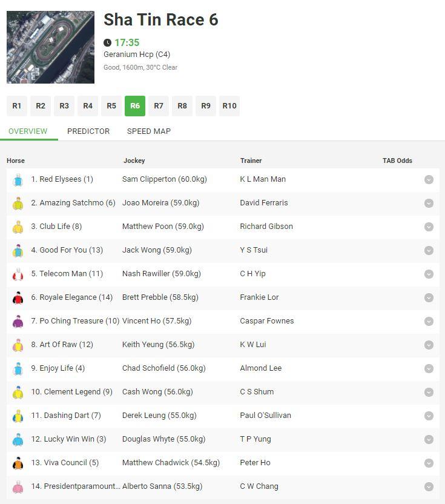Open the Speed Map tab
The image size is (445, 504).
pyautogui.click(x=149, y=131)
